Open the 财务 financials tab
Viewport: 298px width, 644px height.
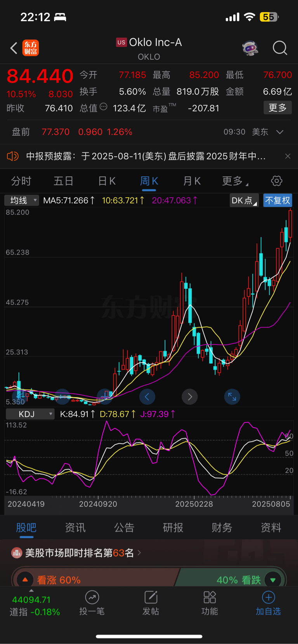point(222,527)
